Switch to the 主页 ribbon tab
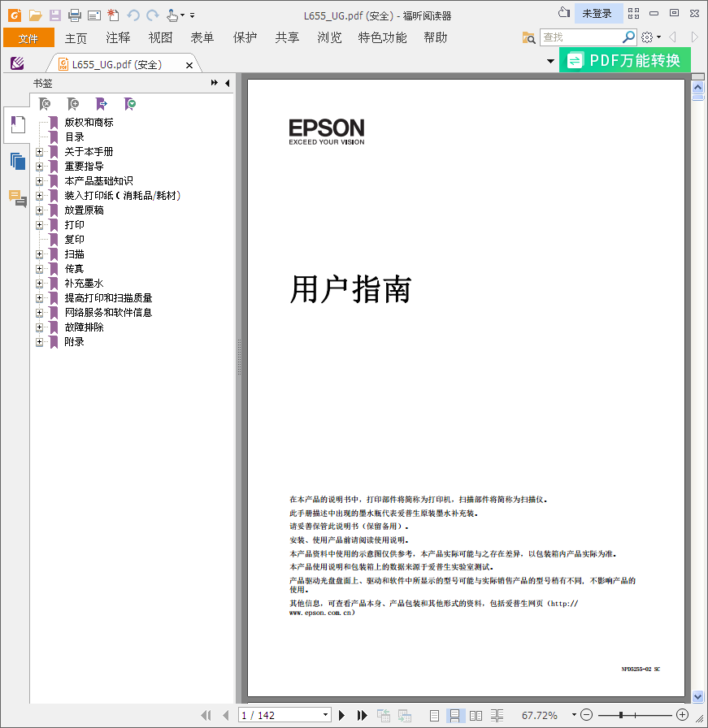 click(76, 37)
